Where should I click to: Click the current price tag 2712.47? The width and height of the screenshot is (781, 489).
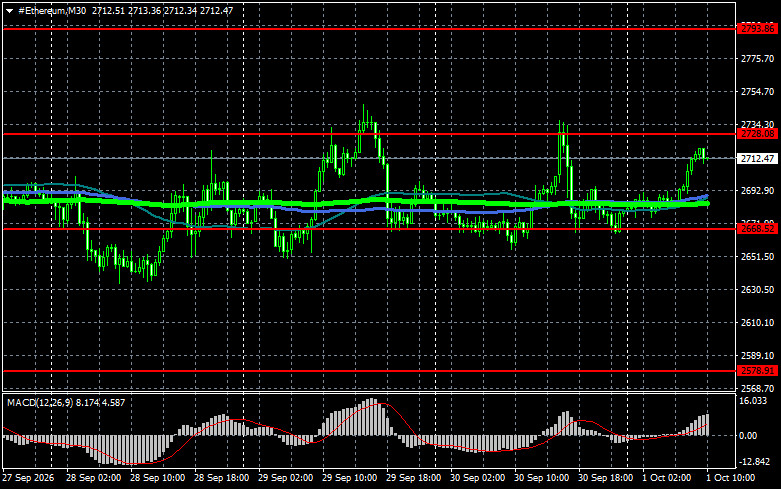(757, 159)
